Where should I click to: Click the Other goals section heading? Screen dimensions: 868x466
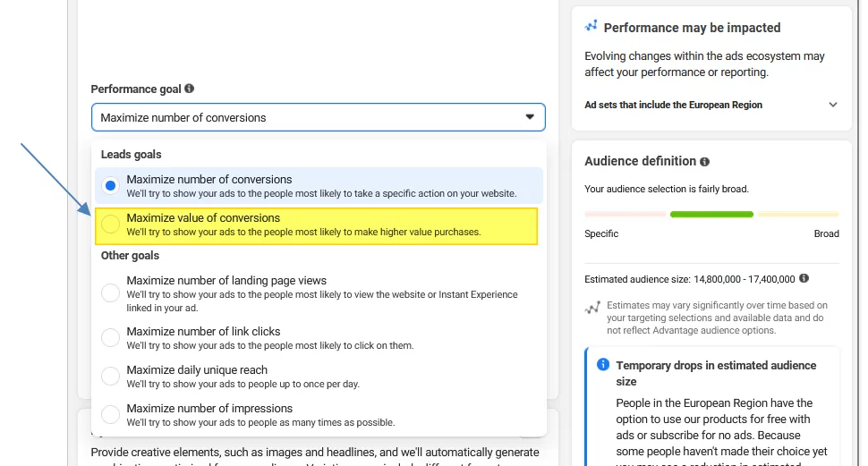130,256
